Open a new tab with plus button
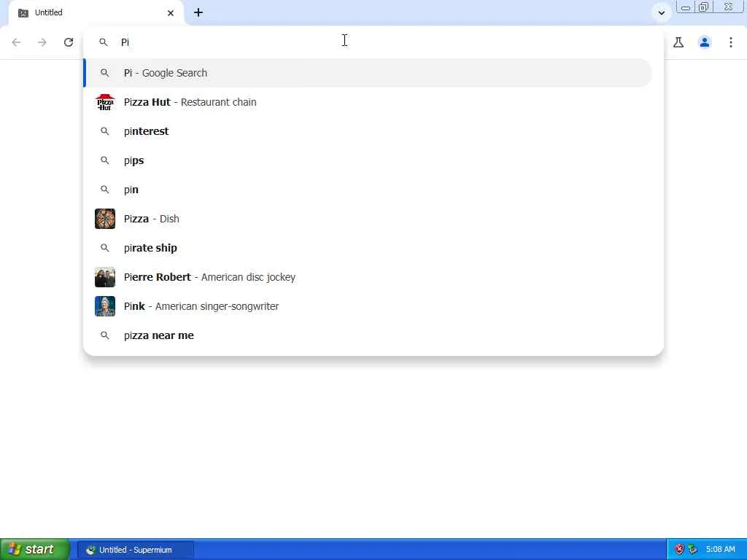The image size is (747, 560). tap(198, 13)
